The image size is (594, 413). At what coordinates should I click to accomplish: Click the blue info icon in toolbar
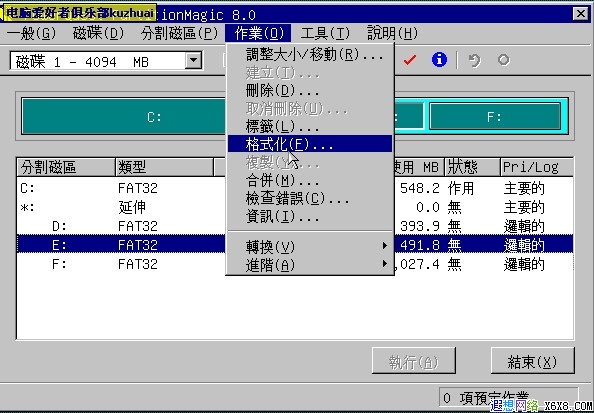tap(439, 60)
